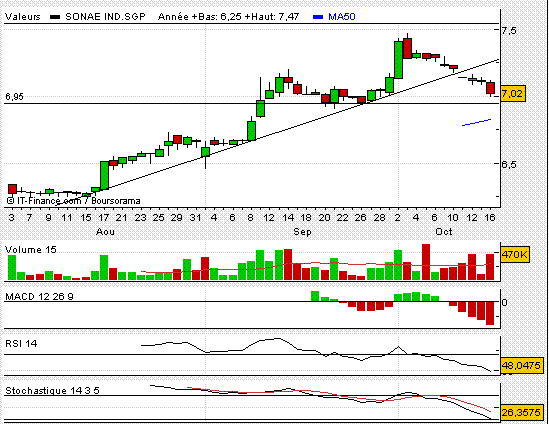
Task: Click the date label 22 on time axis
Action: point(342,218)
